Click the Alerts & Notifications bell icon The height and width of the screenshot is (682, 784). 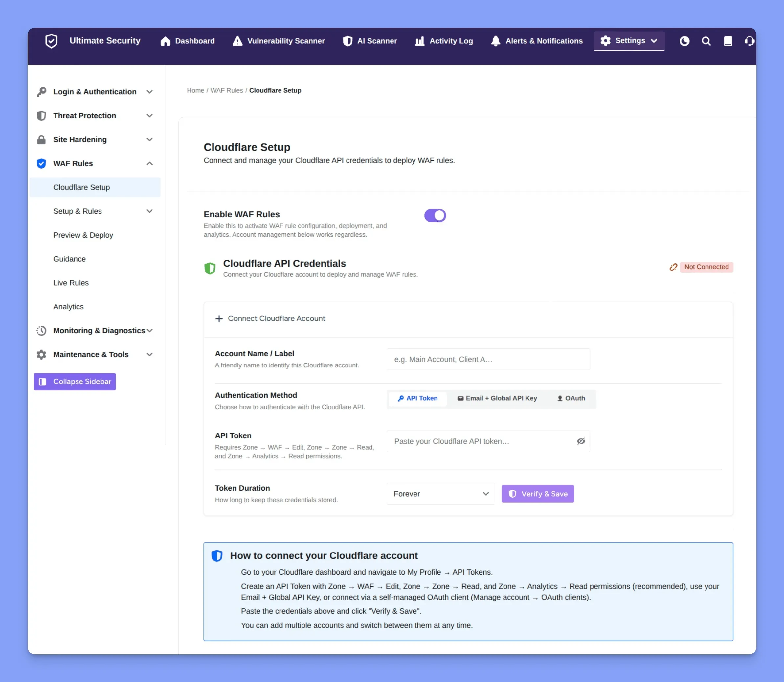[x=495, y=41]
